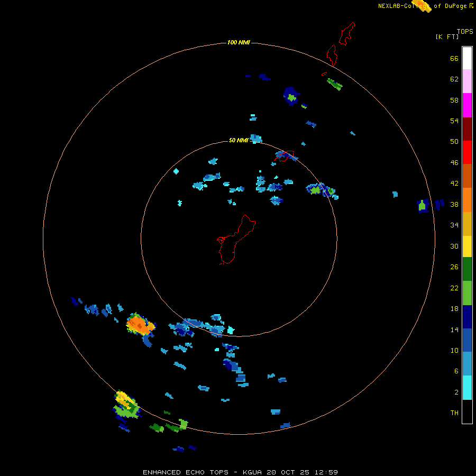Click the ENHANCED ECHO TOPS KGUA timestamp caption
Viewport: 476px width, 476px height.
240,472
